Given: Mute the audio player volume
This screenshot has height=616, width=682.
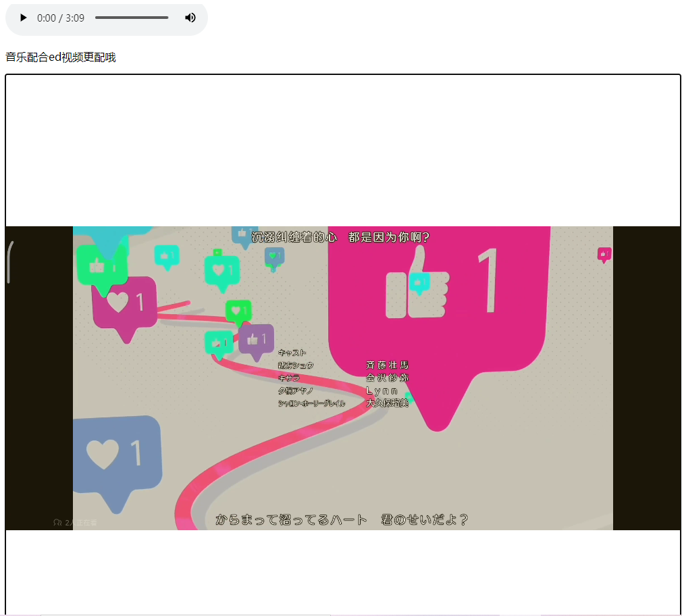Looking at the screenshot, I should (x=190, y=18).
